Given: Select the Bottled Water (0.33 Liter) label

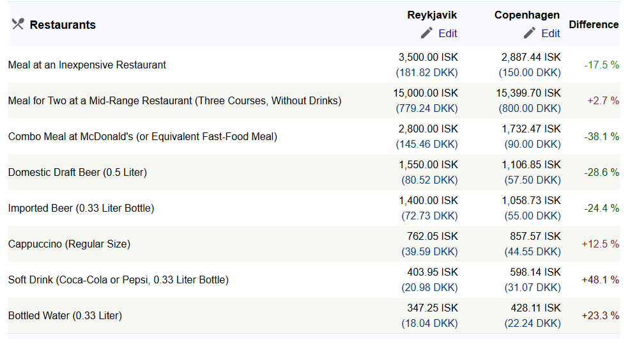Looking at the screenshot, I should tap(65, 315).
